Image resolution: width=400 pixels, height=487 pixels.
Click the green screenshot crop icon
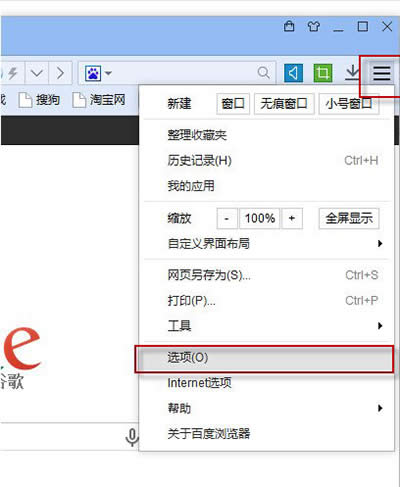323,73
